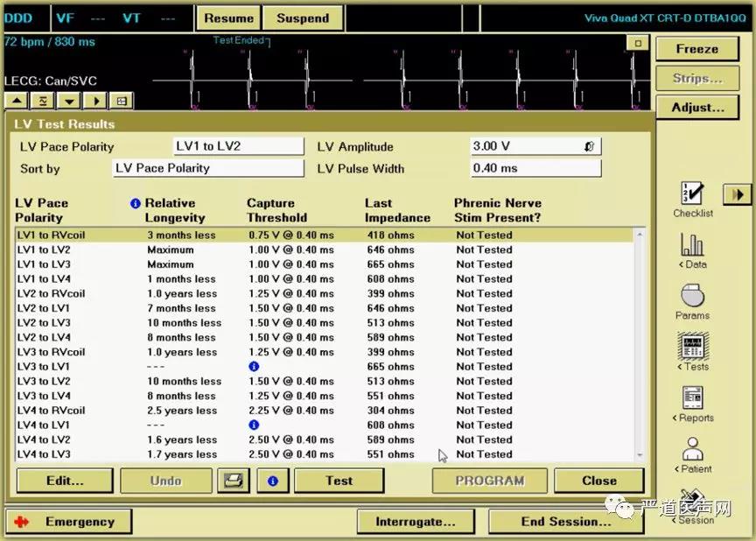Click the print icon button

pos(234,481)
